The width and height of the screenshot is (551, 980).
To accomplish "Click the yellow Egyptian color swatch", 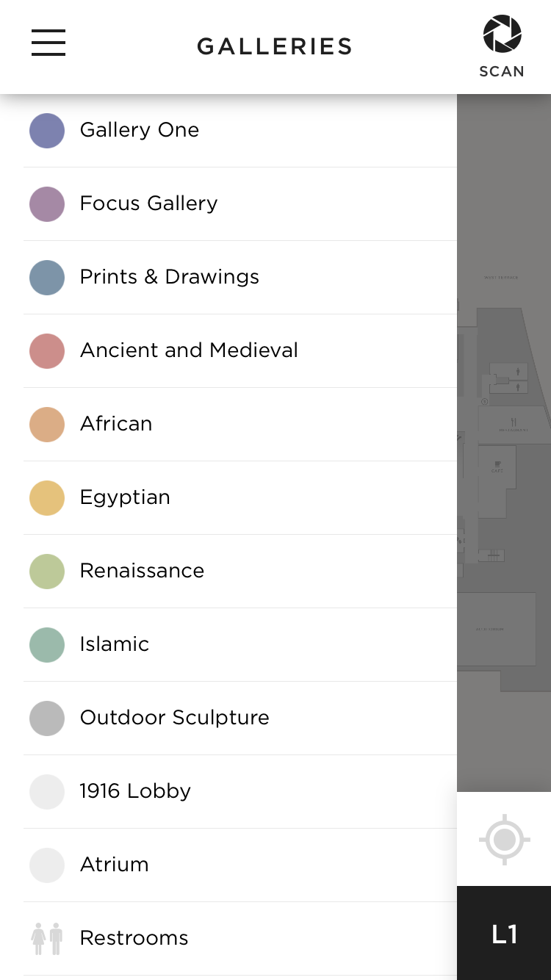I will tap(47, 498).
